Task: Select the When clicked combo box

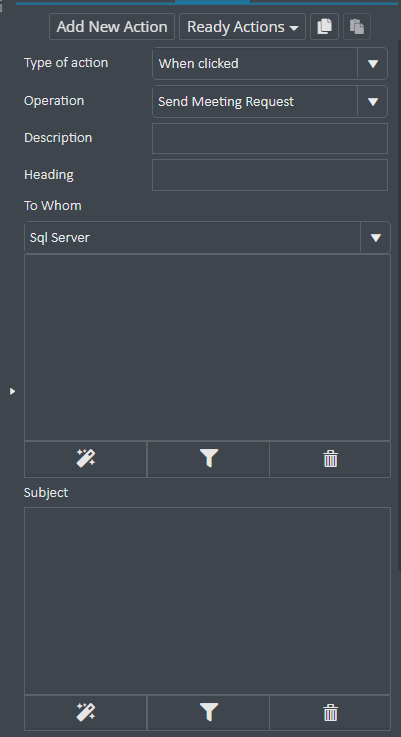Action: [x=270, y=63]
